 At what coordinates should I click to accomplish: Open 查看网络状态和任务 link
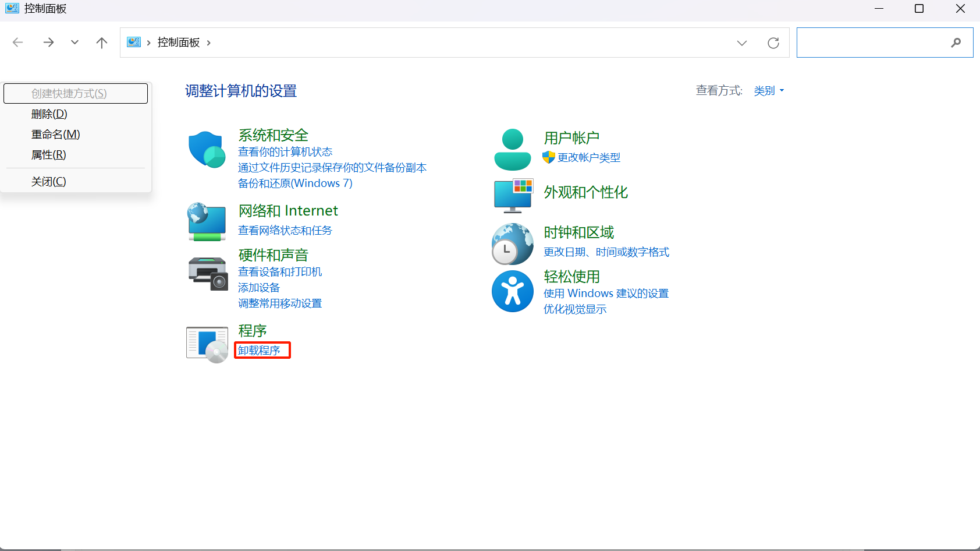coord(285,231)
